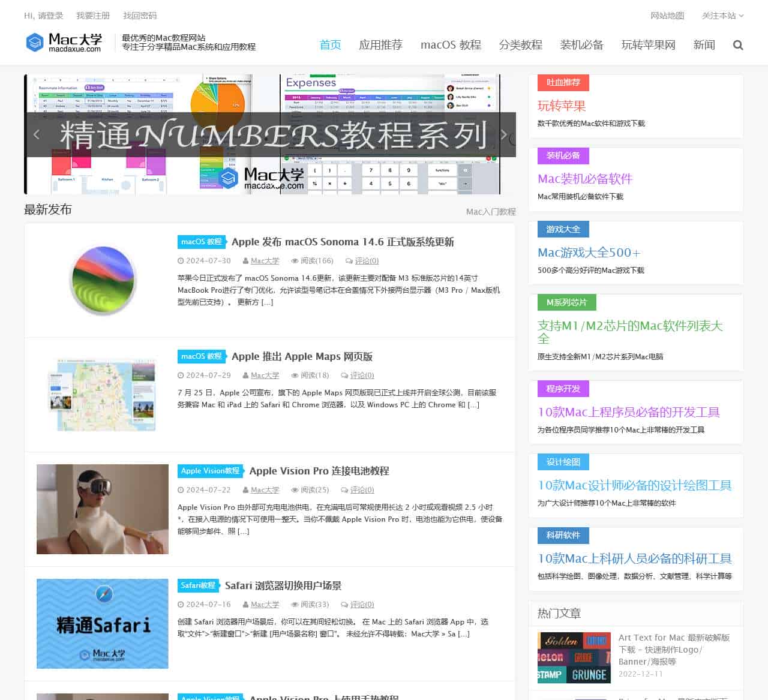Click the Safari教程 category tag
Screen dimensions: 768x700
pos(198,585)
